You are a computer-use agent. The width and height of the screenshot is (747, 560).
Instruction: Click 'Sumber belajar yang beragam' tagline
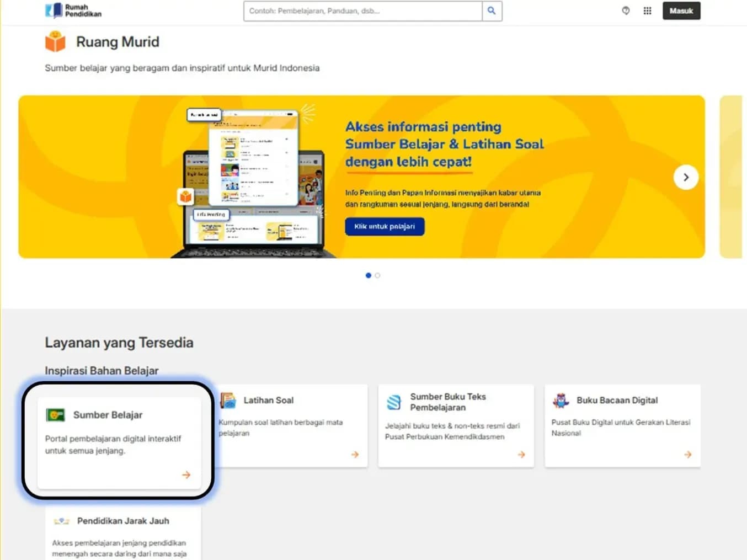pyautogui.click(x=182, y=68)
